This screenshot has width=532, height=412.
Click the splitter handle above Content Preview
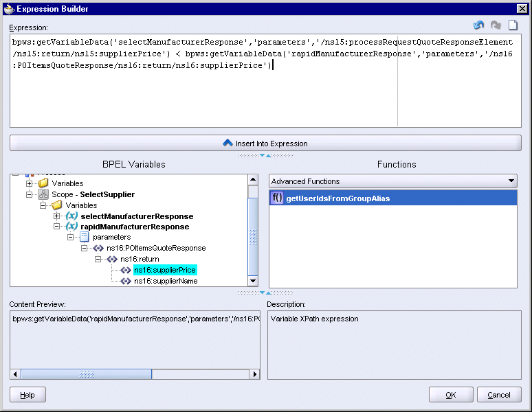coord(265,293)
